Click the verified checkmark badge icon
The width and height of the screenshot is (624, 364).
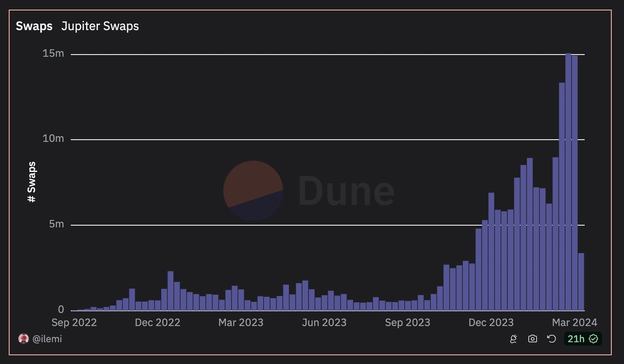[x=593, y=339]
